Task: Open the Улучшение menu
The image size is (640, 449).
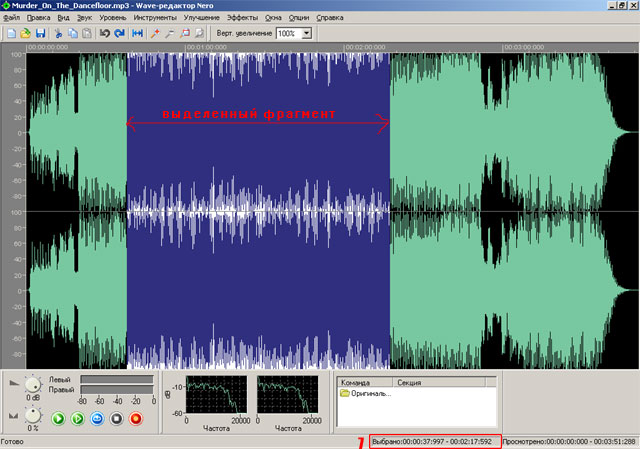Action: pyautogui.click(x=202, y=18)
